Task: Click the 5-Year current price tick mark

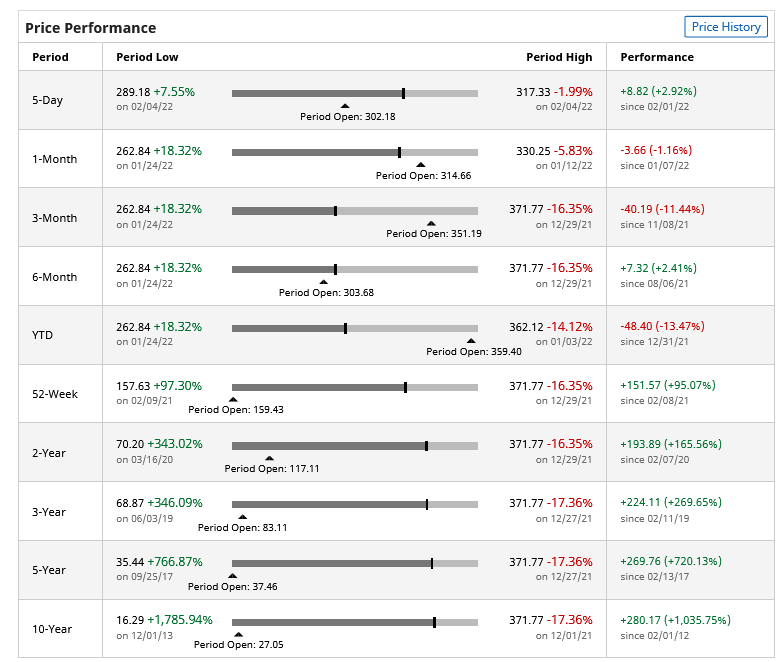Action: tap(432, 563)
